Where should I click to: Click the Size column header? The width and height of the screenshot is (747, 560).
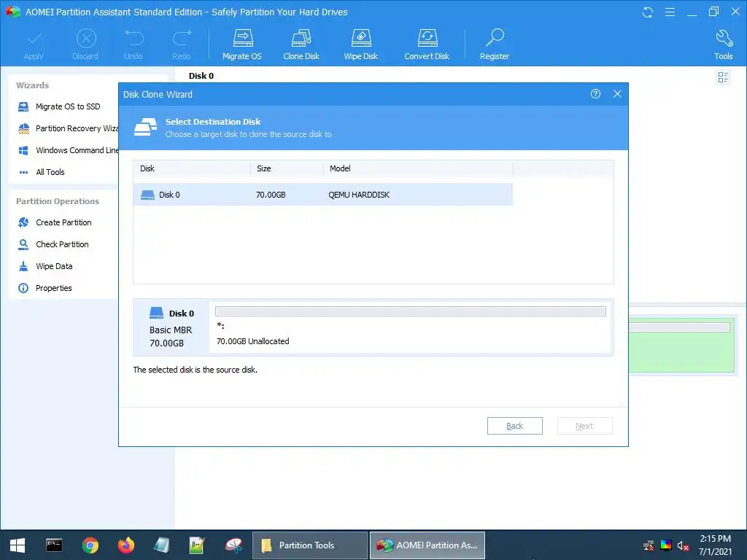[287, 168]
